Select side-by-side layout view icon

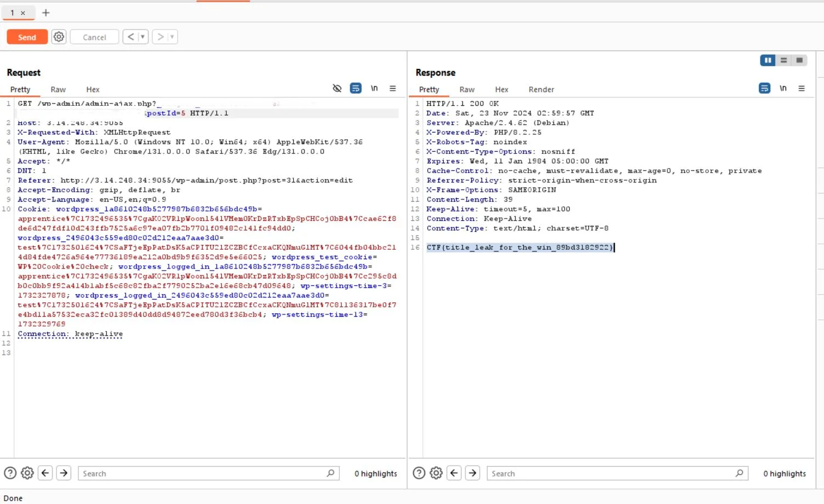click(x=768, y=60)
